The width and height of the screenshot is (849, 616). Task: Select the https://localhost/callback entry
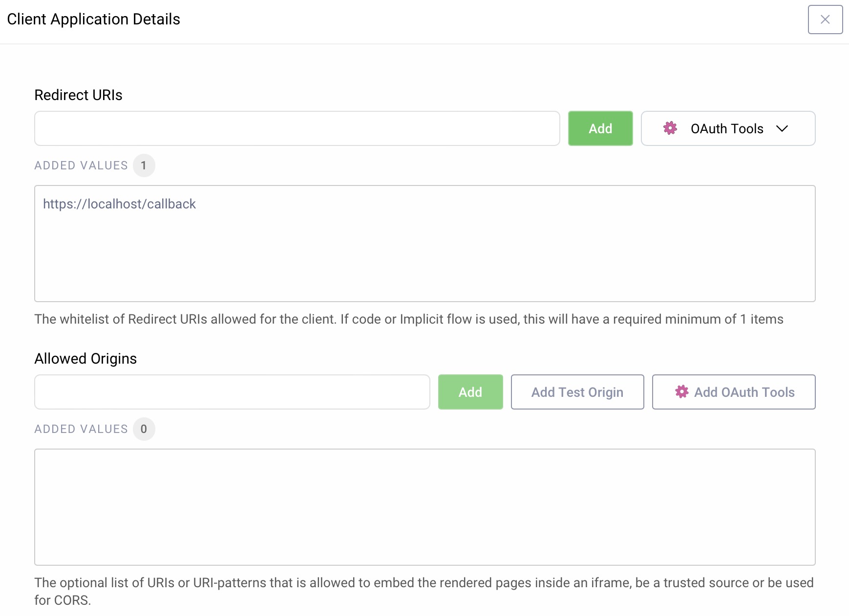pos(119,204)
